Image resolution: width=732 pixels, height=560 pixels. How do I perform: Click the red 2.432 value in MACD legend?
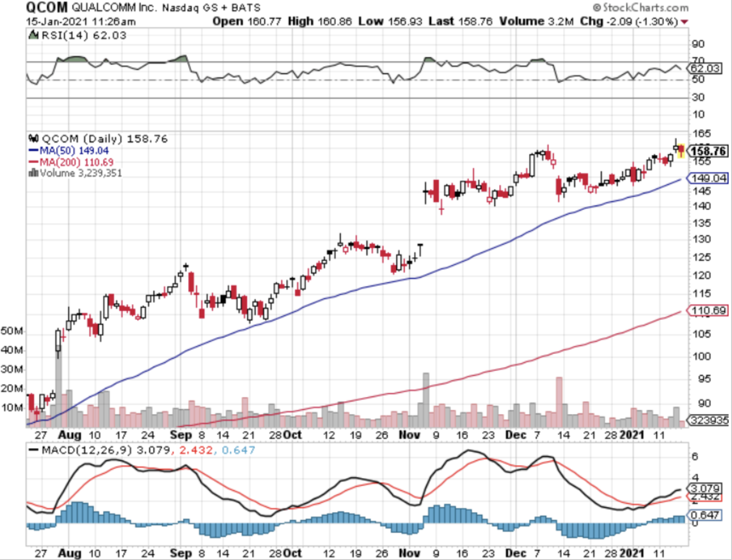[x=196, y=450]
